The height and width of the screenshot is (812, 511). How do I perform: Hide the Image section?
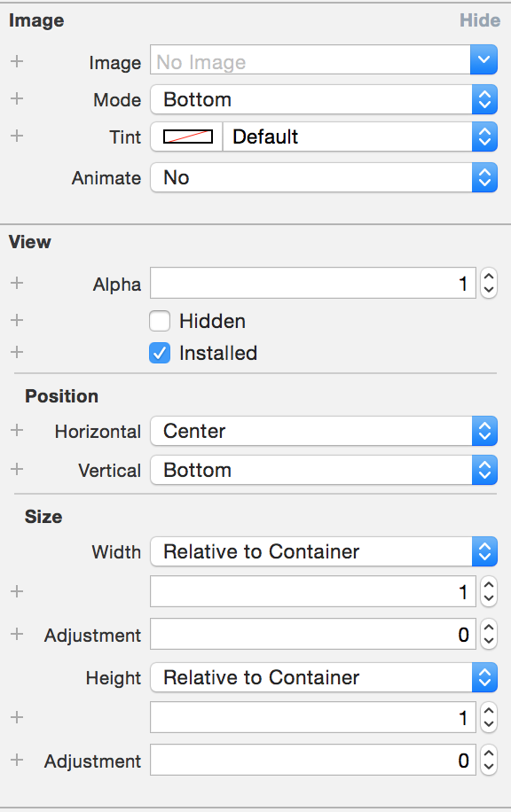[480, 20]
